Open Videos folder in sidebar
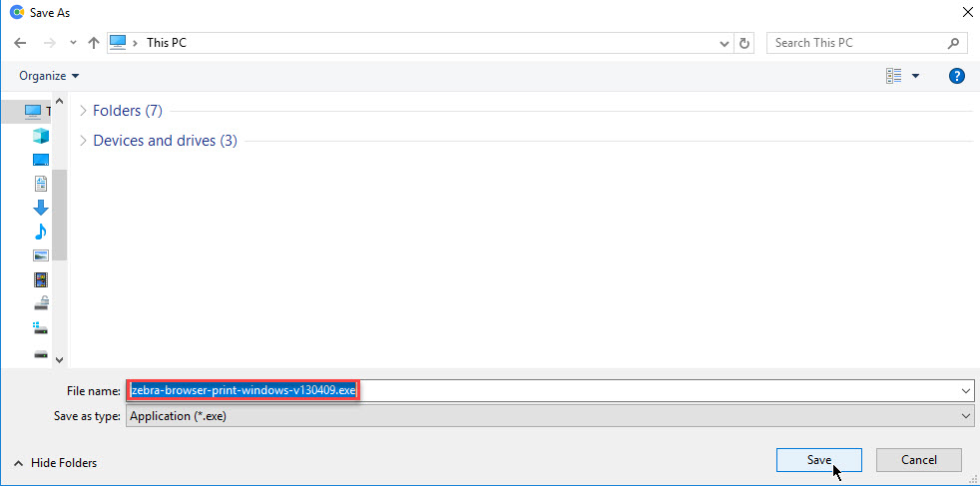980x486 pixels. pyautogui.click(x=41, y=279)
